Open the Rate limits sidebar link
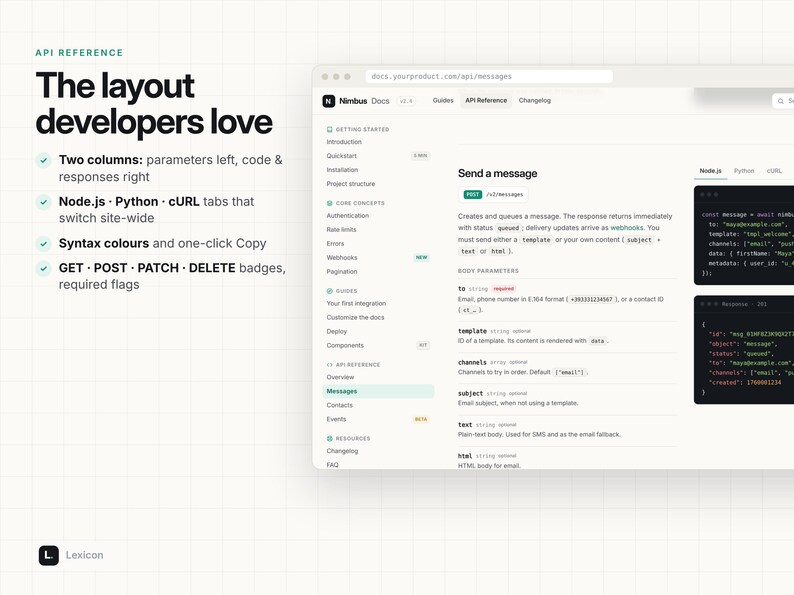794x595 pixels. 341,229
